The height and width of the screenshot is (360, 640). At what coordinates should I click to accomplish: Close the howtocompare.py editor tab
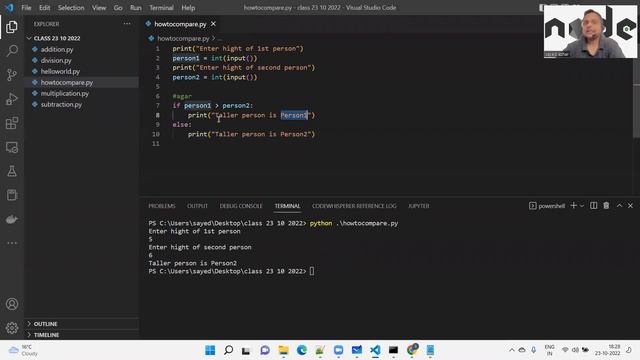point(213,24)
